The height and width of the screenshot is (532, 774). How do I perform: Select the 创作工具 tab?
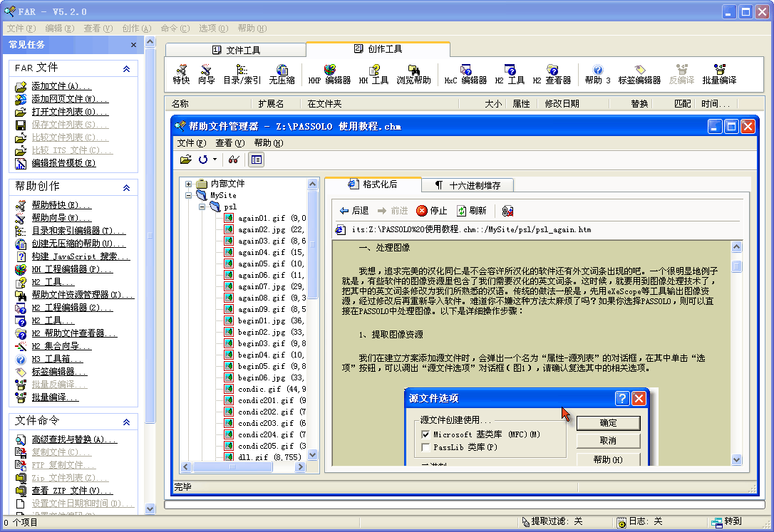[x=378, y=49]
